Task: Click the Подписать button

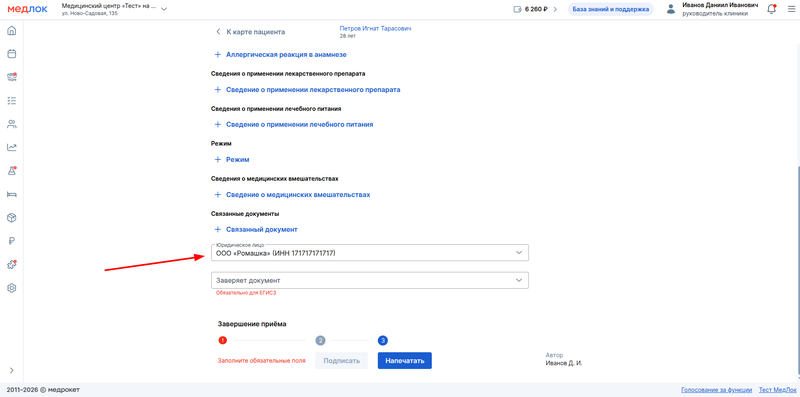Action: 342,360
